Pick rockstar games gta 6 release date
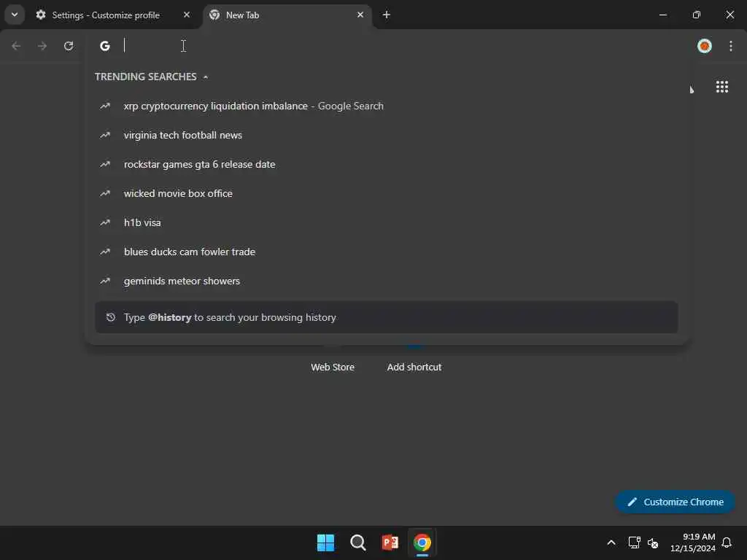The image size is (747, 560). 387,164
